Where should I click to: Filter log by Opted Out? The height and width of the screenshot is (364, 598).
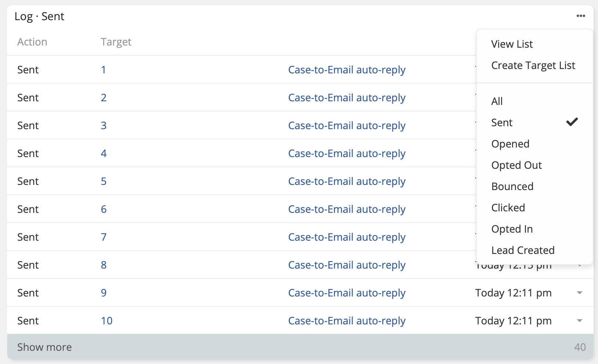tap(516, 165)
